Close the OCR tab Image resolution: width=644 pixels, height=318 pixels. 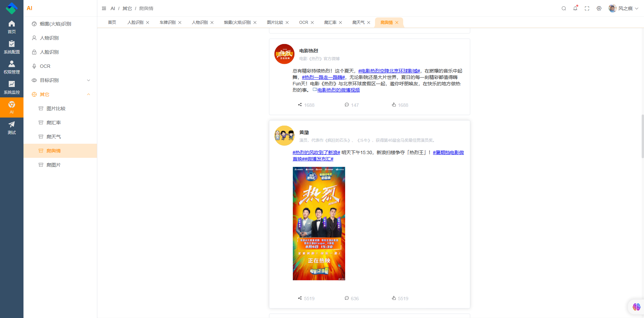point(312,22)
